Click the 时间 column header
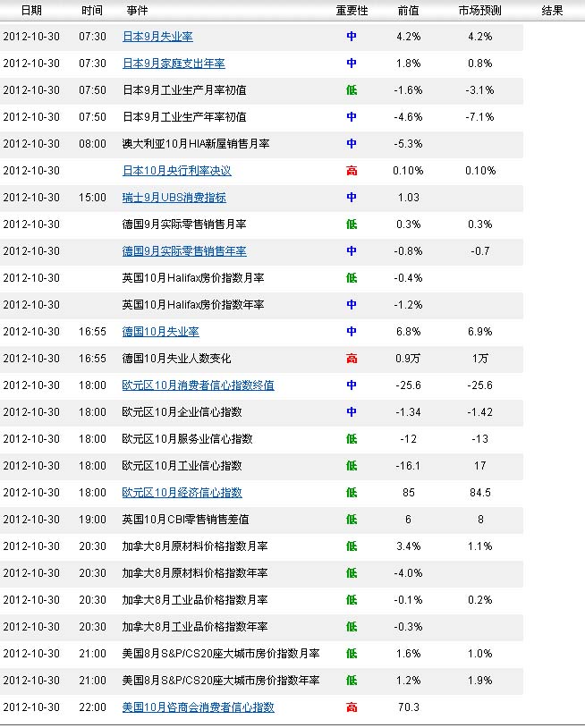This screenshot has width=585, height=728. pyautogui.click(x=92, y=10)
